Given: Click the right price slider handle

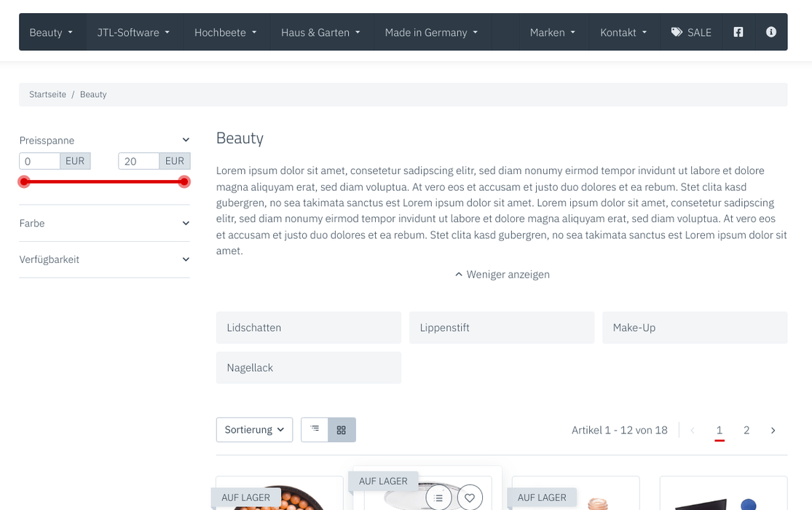Looking at the screenshot, I should click(x=184, y=182).
